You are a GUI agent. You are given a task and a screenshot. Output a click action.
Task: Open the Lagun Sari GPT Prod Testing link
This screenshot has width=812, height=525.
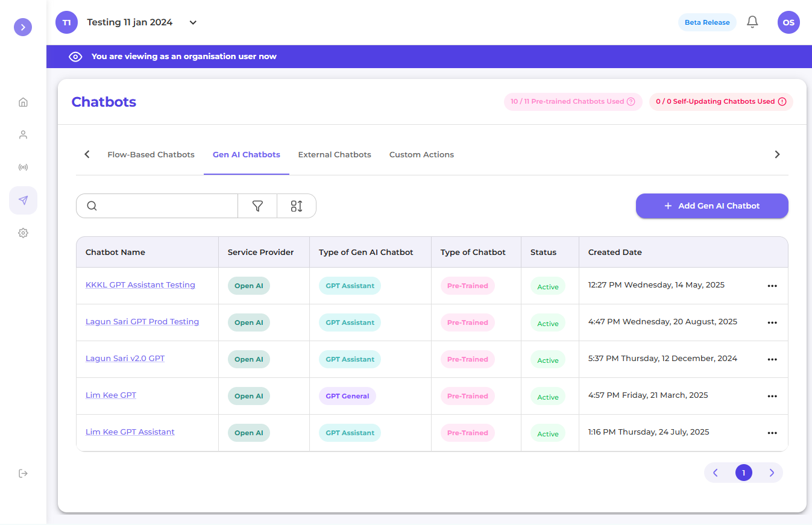[x=142, y=321]
